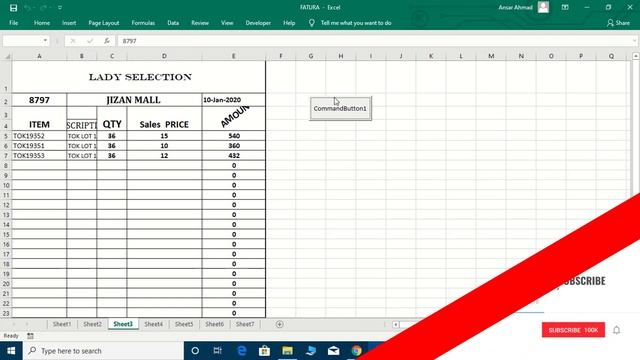Click the Tell me lightbulb icon
Viewport: 640px width, 360px height.
click(x=311, y=23)
